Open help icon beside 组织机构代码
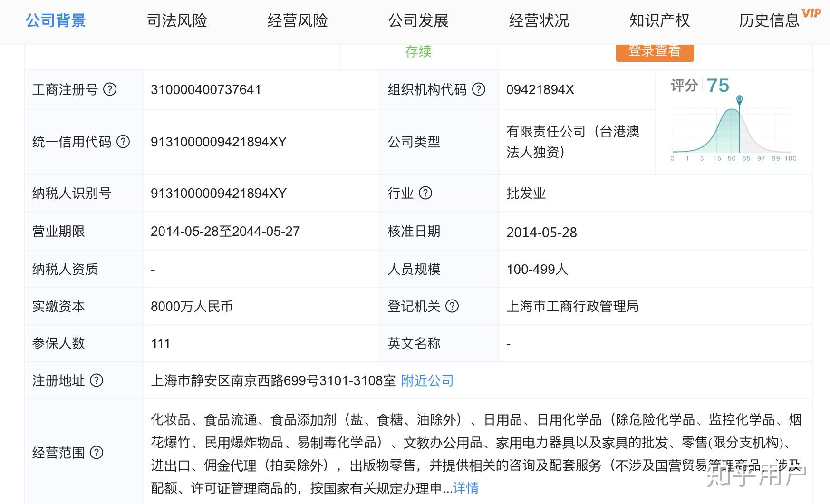Viewport: 830px width, 504px height. pyautogui.click(x=479, y=89)
